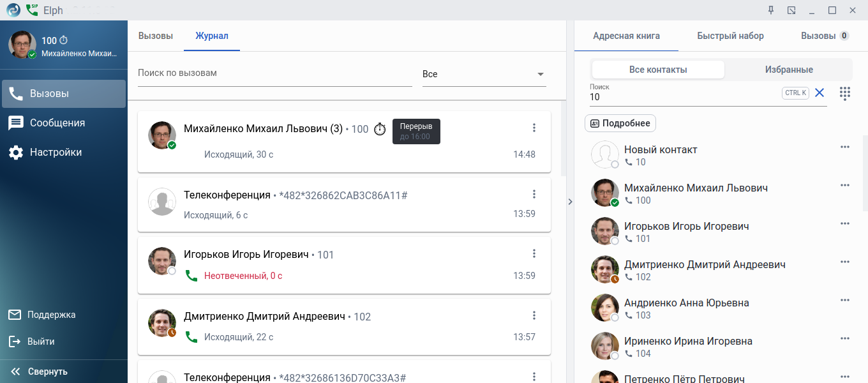Open three-dot menu for Телеконференция call entry
The height and width of the screenshot is (383, 868).
[534, 195]
